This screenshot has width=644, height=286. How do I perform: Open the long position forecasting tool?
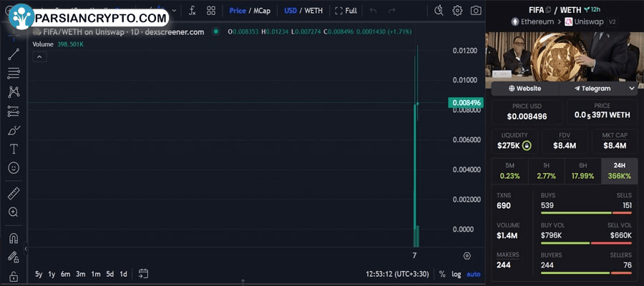14,112
